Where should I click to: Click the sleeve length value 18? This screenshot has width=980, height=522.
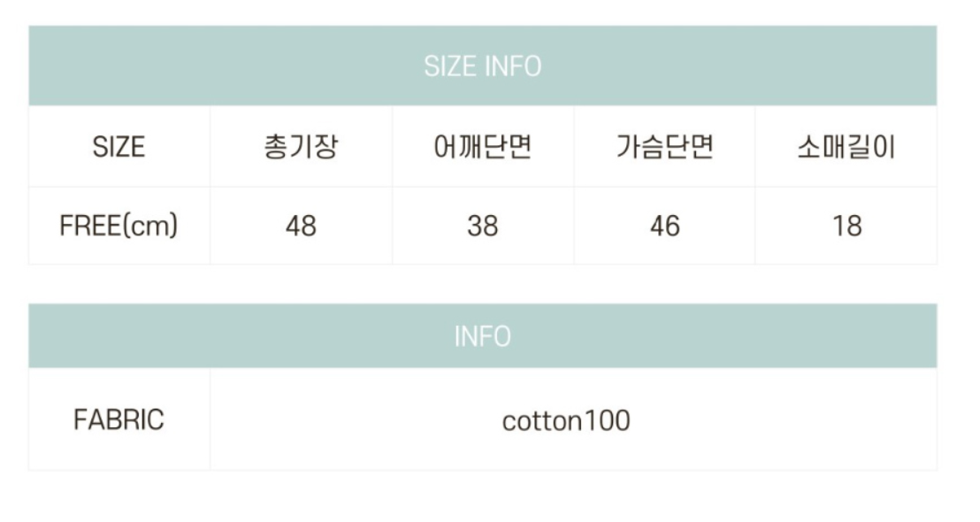click(x=846, y=226)
